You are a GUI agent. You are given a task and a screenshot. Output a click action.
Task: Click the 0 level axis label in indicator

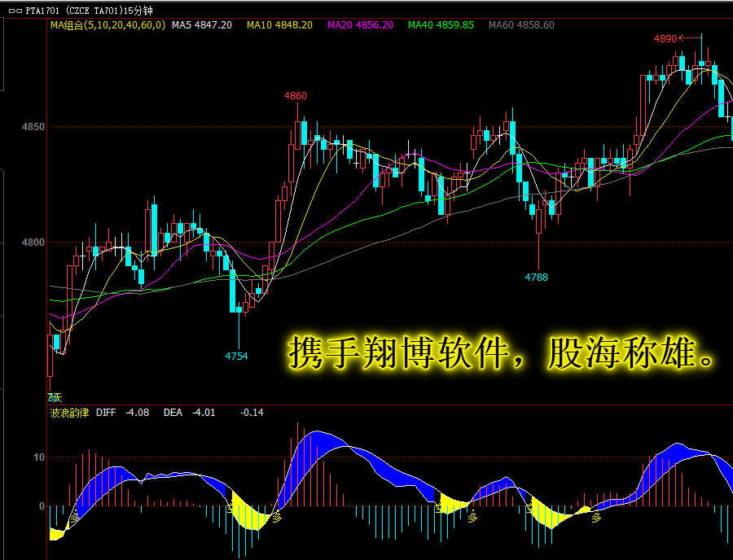[42, 506]
